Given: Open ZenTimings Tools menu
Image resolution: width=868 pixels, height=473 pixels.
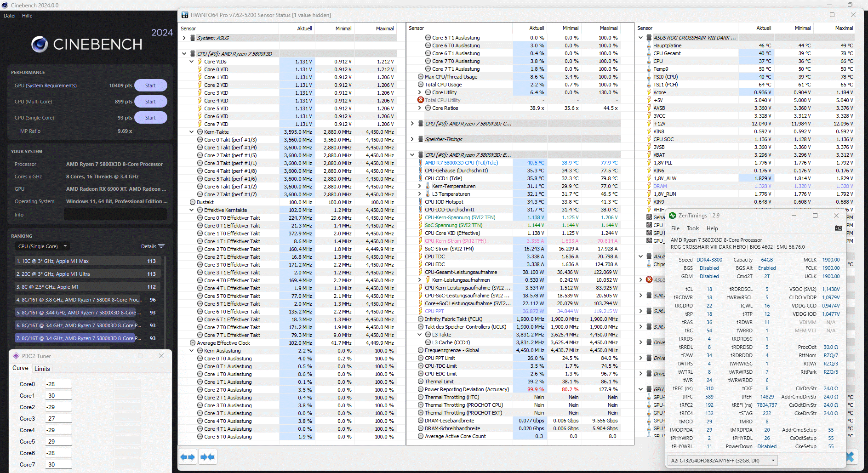Looking at the screenshot, I should (693, 228).
